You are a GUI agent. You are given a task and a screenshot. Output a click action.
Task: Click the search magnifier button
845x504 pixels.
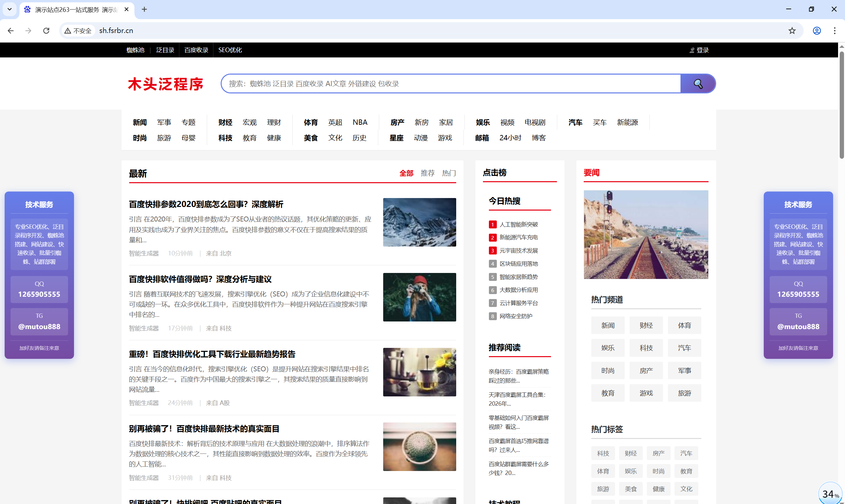(698, 83)
